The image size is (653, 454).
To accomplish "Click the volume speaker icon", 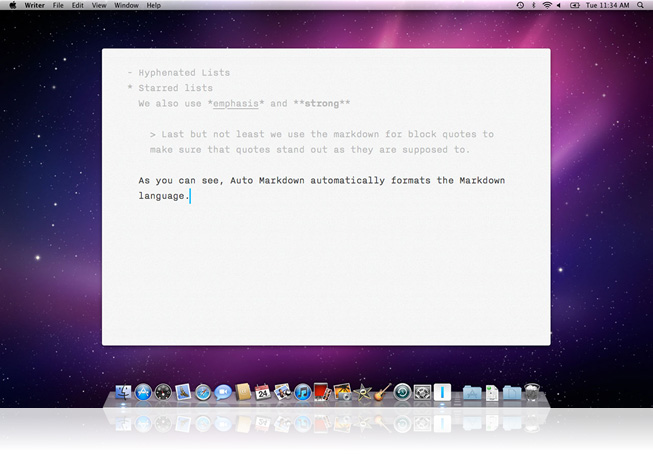I will coord(558,5).
